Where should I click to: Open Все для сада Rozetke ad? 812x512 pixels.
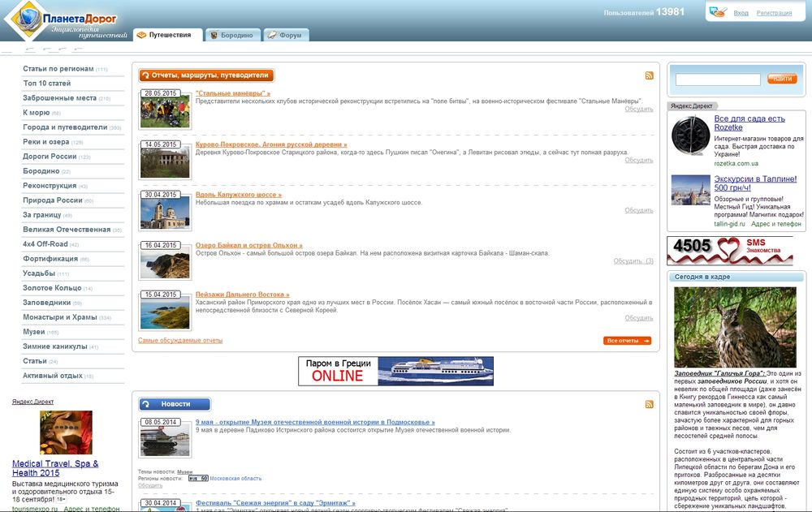(x=749, y=123)
